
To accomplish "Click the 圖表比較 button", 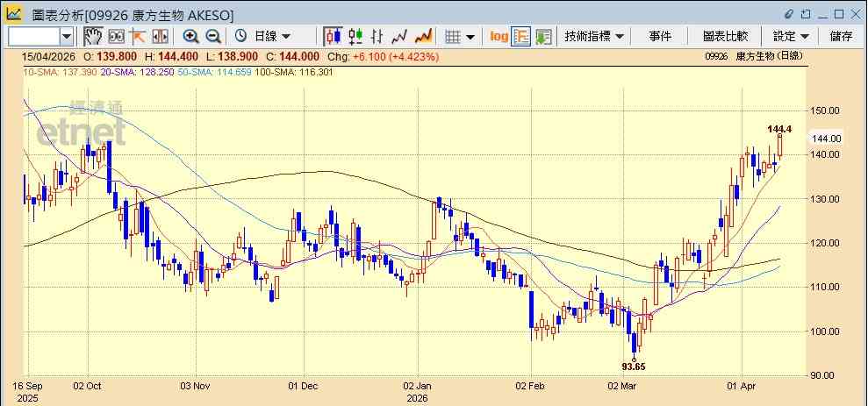I will pyautogui.click(x=725, y=37).
